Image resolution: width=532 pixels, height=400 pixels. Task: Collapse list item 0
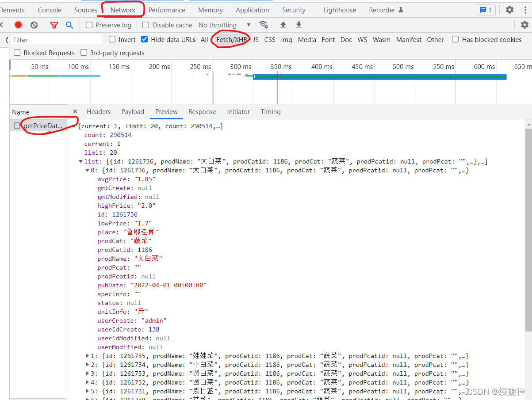point(87,170)
